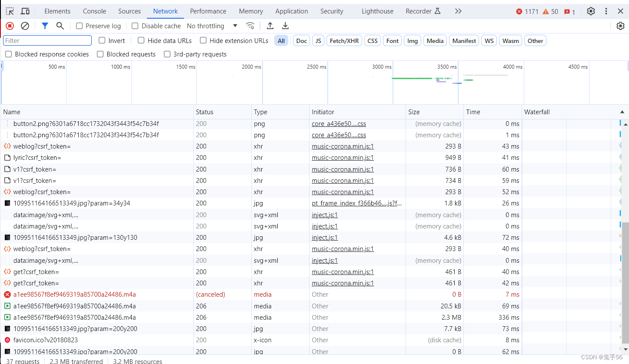Image resolution: width=629 pixels, height=364 pixels.
Task: Sort requests by Type column
Action: [280, 112]
